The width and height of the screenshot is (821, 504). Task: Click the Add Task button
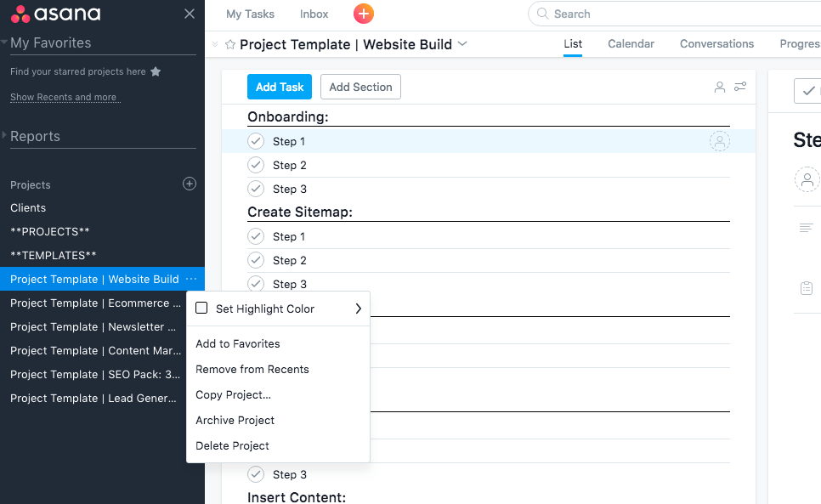(x=280, y=87)
